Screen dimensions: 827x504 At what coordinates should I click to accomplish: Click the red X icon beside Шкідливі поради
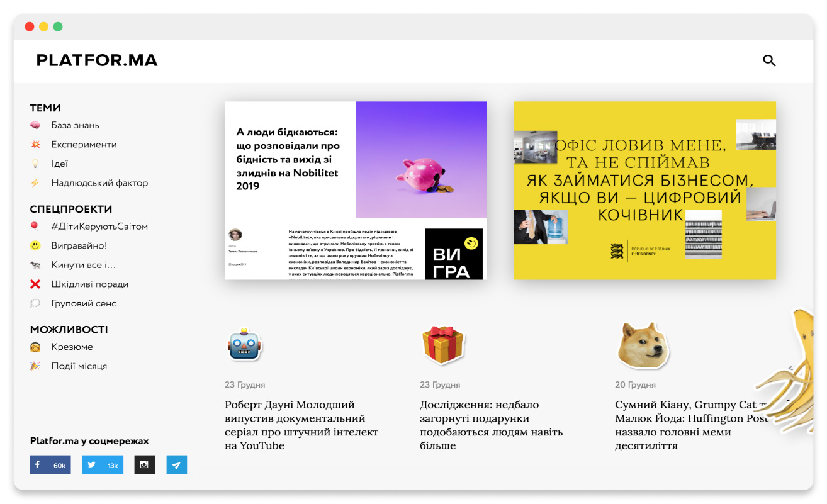pyautogui.click(x=35, y=284)
